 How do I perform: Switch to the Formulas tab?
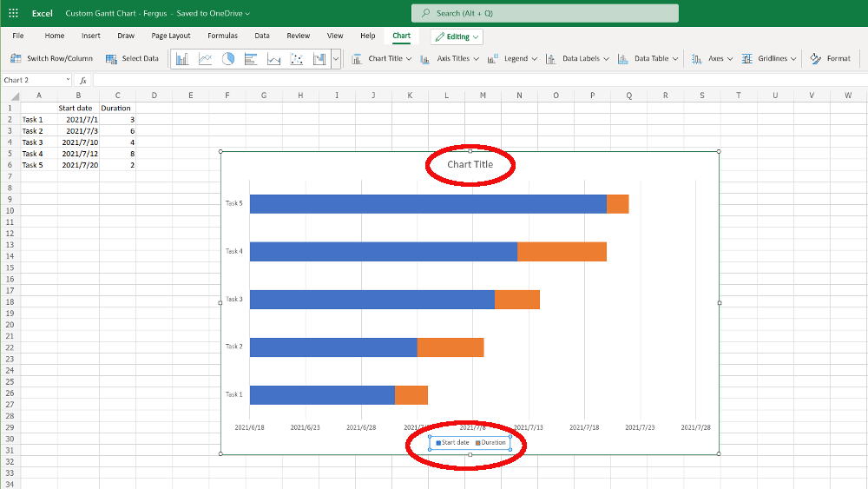[x=222, y=36]
